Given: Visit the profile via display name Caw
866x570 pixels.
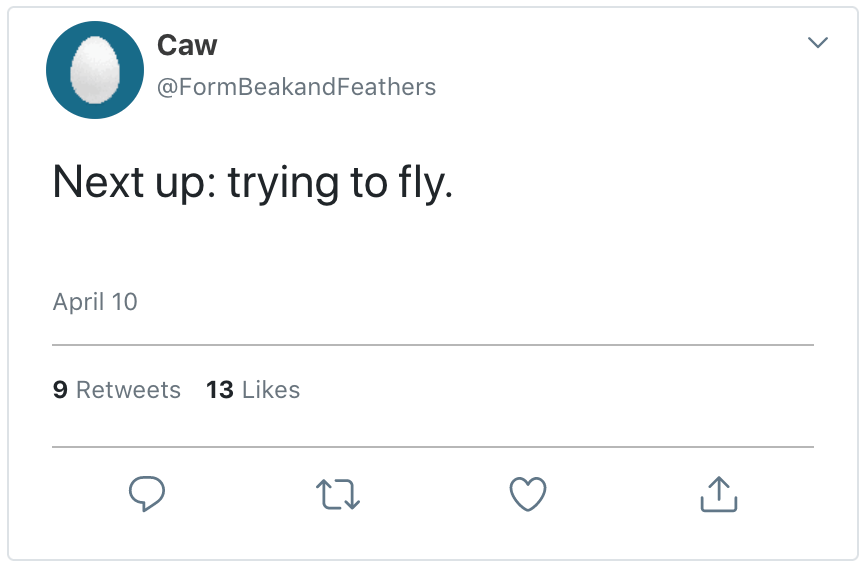Looking at the screenshot, I should coord(187,45).
